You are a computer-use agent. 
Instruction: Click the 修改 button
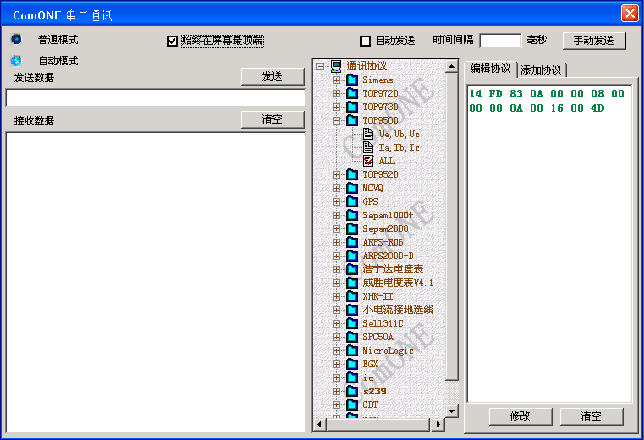pyautogui.click(x=520, y=415)
